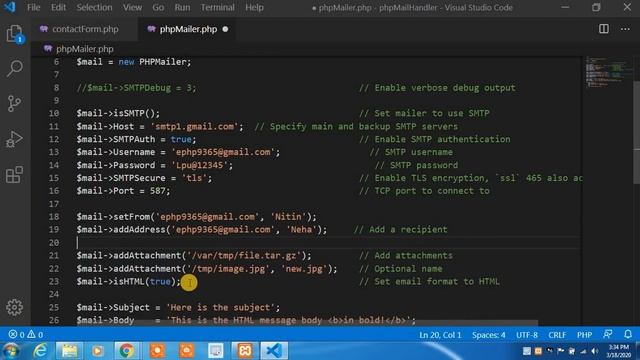The height and width of the screenshot is (360, 640).
Task: Launch Internet Explorer from taskbar
Action: click(40, 351)
